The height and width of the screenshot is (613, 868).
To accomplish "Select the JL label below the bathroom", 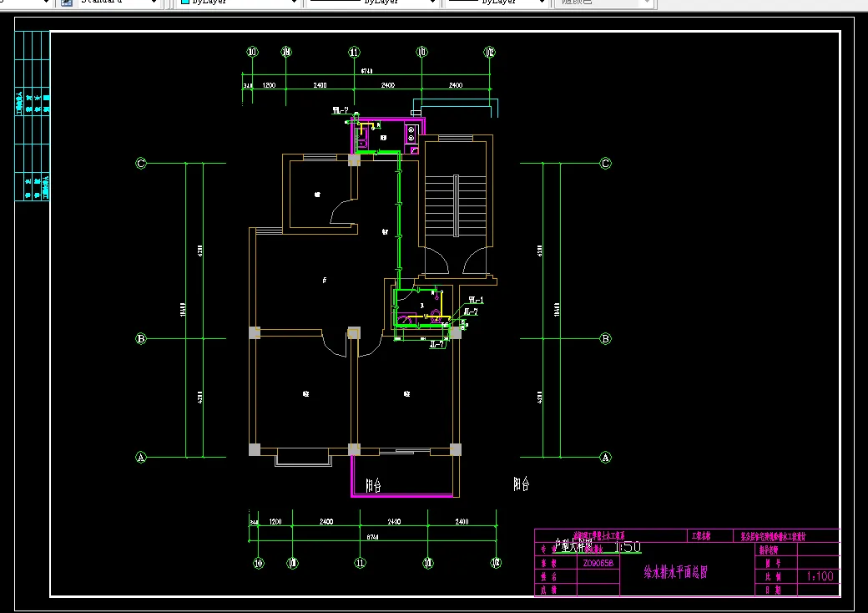I will (x=437, y=344).
